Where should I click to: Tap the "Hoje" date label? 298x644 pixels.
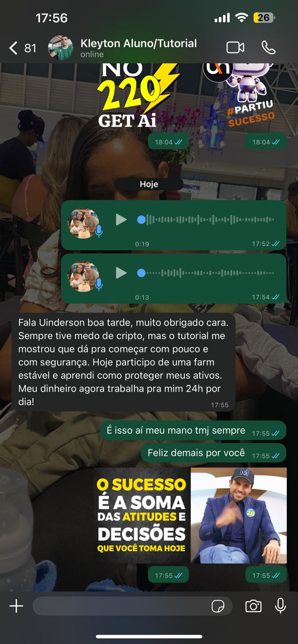click(x=149, y=184)
